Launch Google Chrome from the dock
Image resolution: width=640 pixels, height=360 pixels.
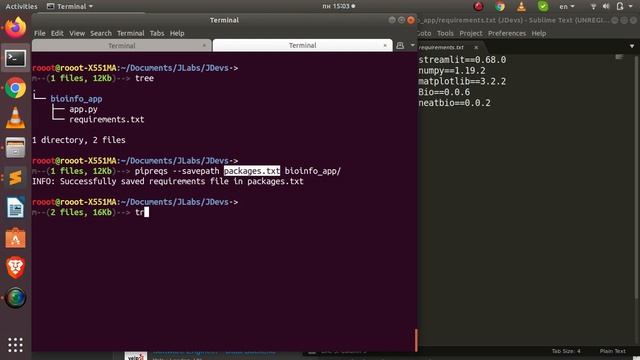[16, 88]
